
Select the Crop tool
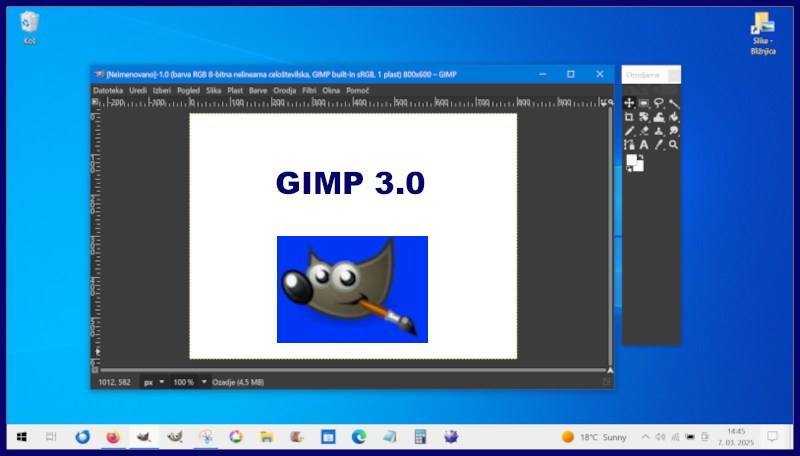click(629, 117)
